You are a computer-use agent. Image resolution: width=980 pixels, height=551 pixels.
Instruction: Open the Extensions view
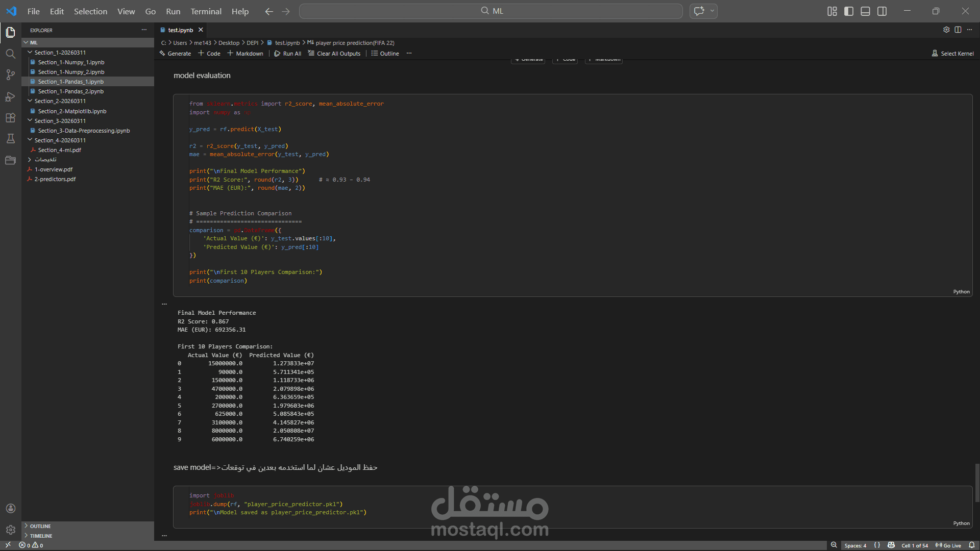(x=10, y=118)
